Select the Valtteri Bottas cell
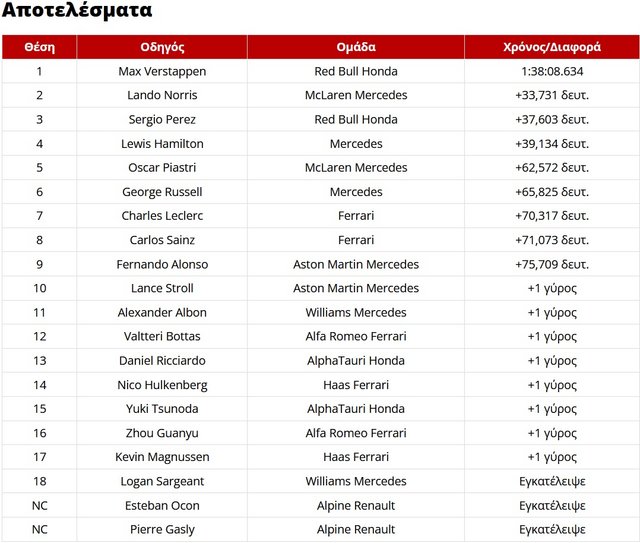 pyautogui.click(x=162, y=336)
